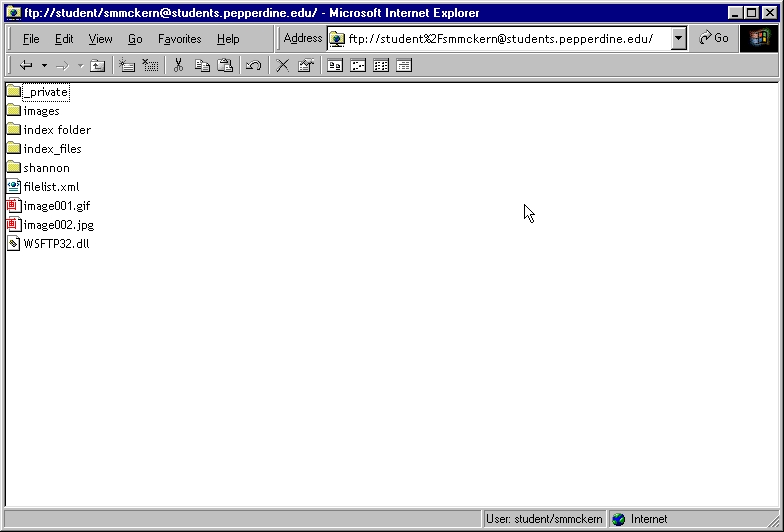Open the File menu
The width and height of the screenshot is (784, 532).
pyautogui.click(x=31, y=39)
